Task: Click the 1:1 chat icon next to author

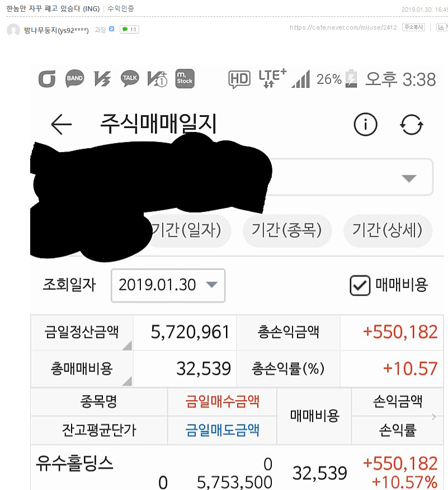Action: click(129, 30)
